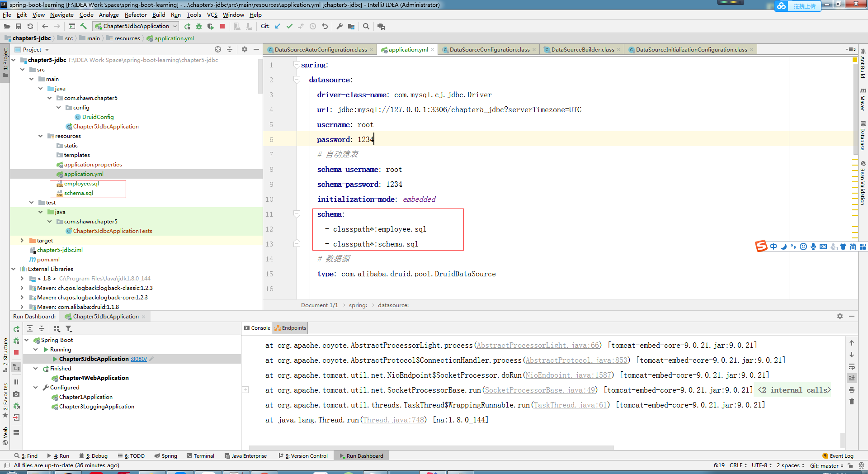The width and height of the screenshot is (868, 474).
Task: Open Settings wrench icon in toolbar
Action: click(340, 26)
